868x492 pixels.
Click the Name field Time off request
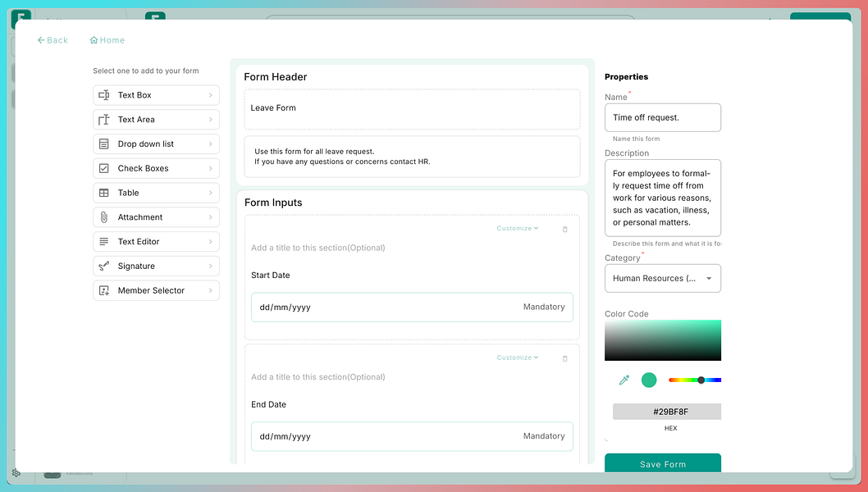click(663, 117)
